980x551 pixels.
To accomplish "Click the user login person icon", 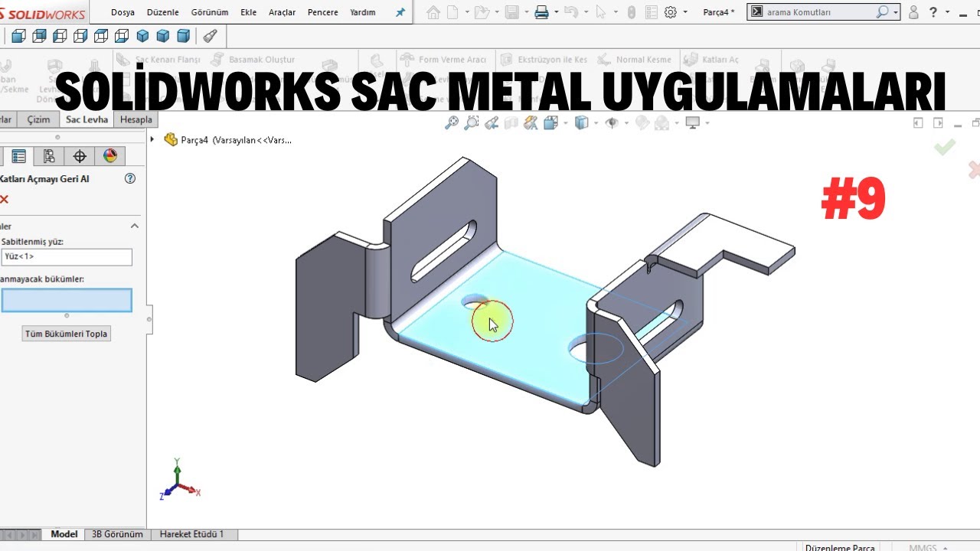I will [913, 12].
